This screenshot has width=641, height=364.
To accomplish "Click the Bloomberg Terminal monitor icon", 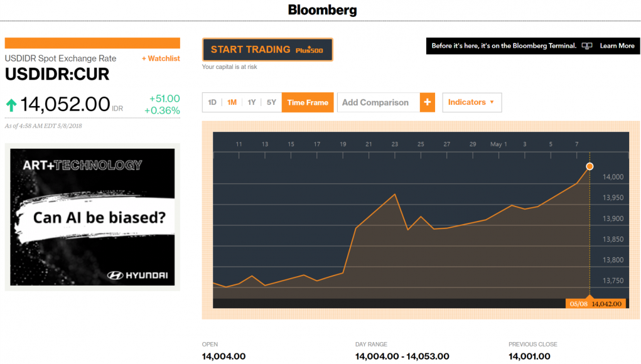I will [588, 46].
